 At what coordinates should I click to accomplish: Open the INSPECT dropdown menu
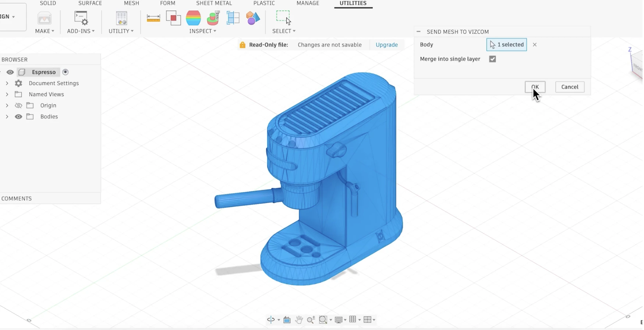click(x=203, y=31)
